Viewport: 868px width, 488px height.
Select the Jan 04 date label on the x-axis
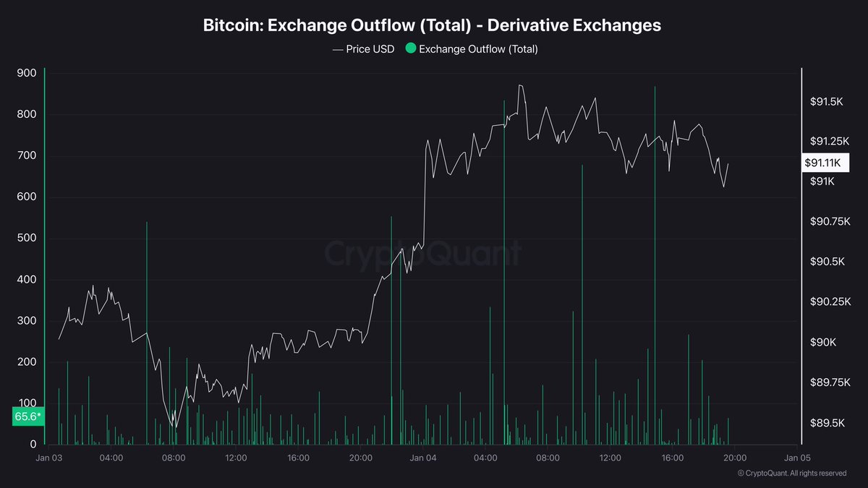click(422, 458)
